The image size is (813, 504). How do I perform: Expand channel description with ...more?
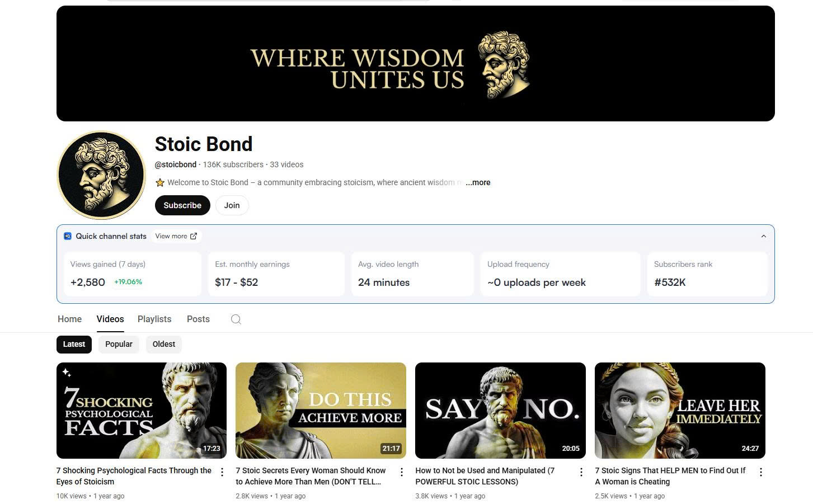(x=478, y=182)
